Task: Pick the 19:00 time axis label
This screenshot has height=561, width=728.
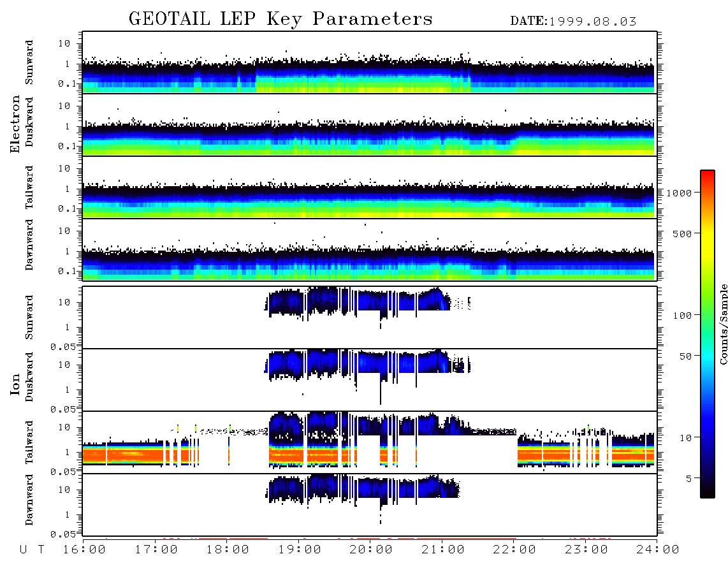Action: pyautogui.click(x=300, y=550)
